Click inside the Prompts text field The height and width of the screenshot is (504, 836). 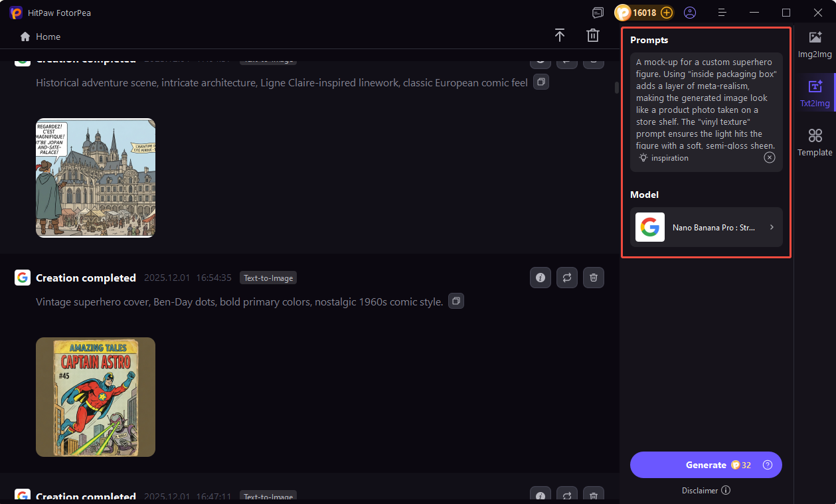[x=705, y=103]
